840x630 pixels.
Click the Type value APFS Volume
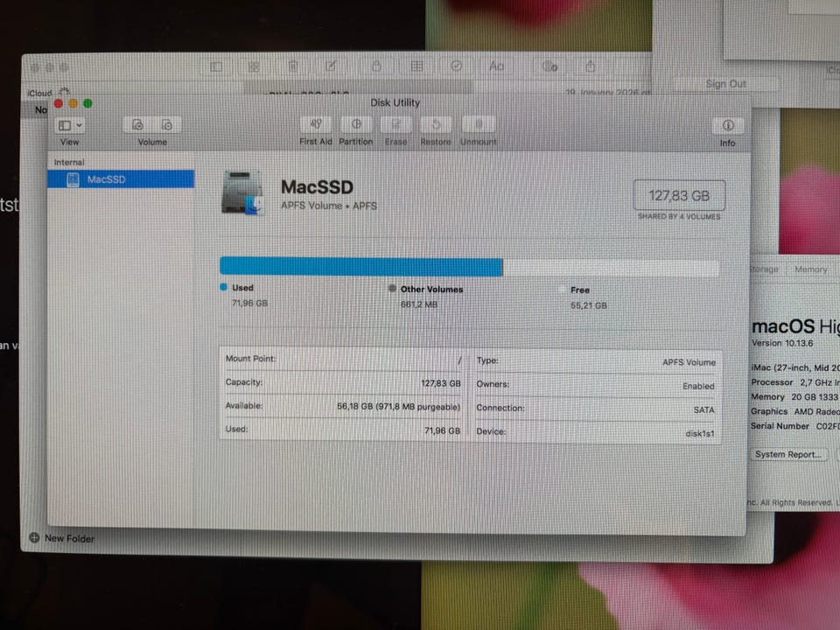coord(689,362)
